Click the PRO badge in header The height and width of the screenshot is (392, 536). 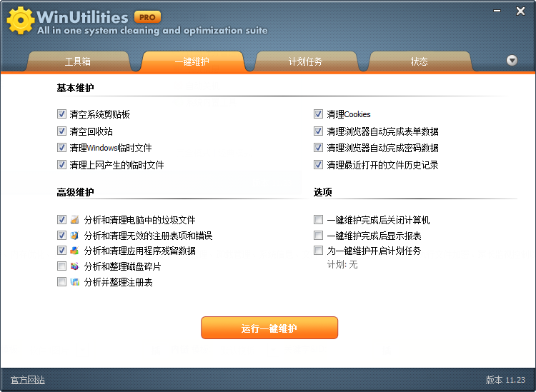147,17
